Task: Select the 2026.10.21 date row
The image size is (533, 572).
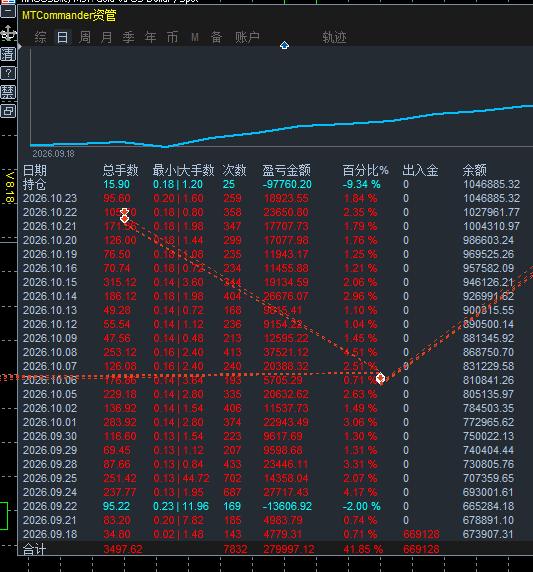Action: pos(50,227)
